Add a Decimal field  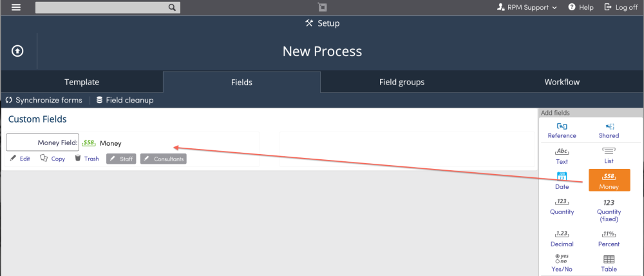[562, 239]
